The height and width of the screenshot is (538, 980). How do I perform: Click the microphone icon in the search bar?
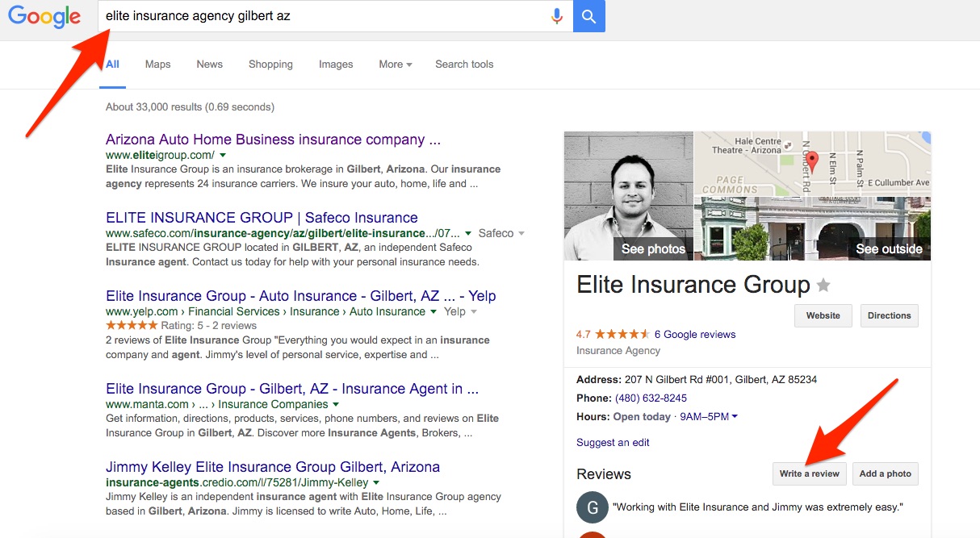(x=557, y=15)
